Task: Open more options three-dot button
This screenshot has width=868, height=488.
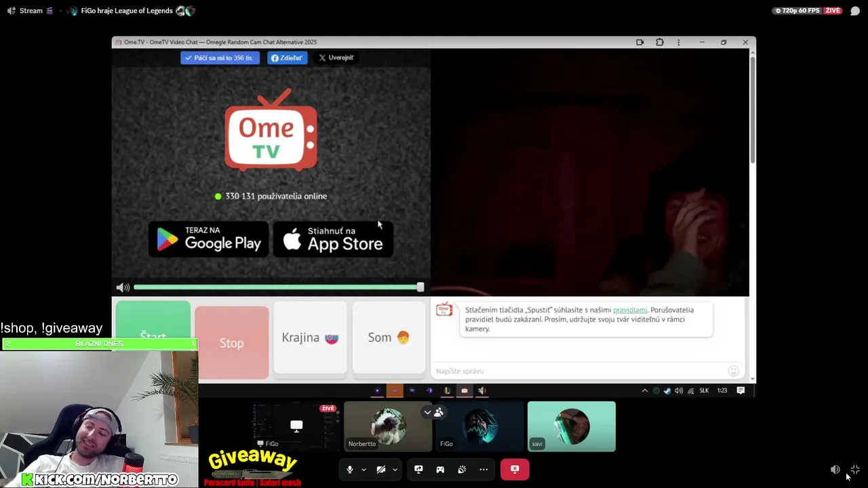Action: (484, 469)
